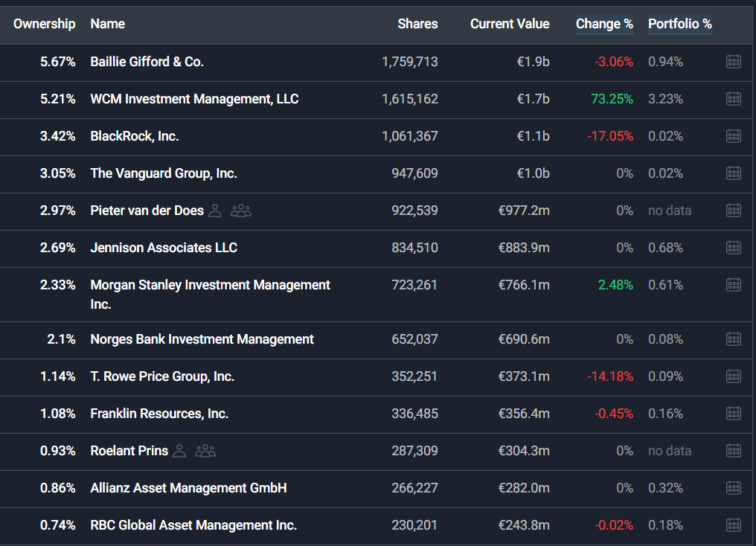Select Jennison Associates LLC name
Viewport: 756px width, 546px height.
coord(164,248)
